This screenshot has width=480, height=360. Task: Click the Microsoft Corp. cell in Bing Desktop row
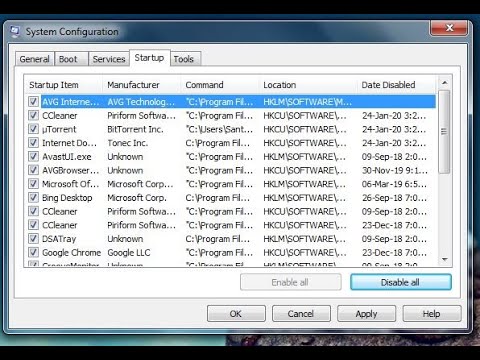[137, 198]
